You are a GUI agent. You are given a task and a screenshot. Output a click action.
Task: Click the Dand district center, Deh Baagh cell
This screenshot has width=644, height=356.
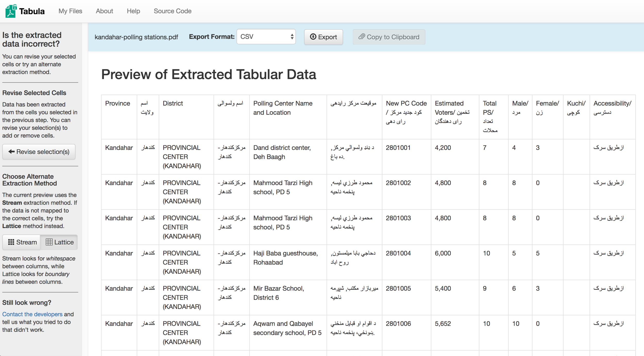tap(288, 157)
